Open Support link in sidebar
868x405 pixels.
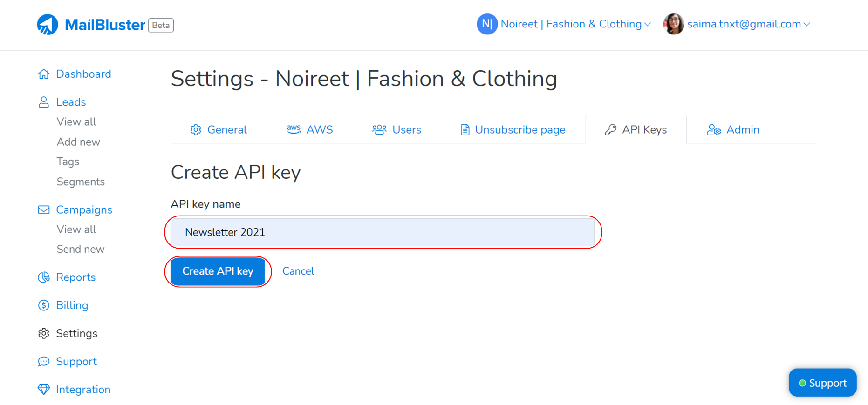[x=76, y=362]
